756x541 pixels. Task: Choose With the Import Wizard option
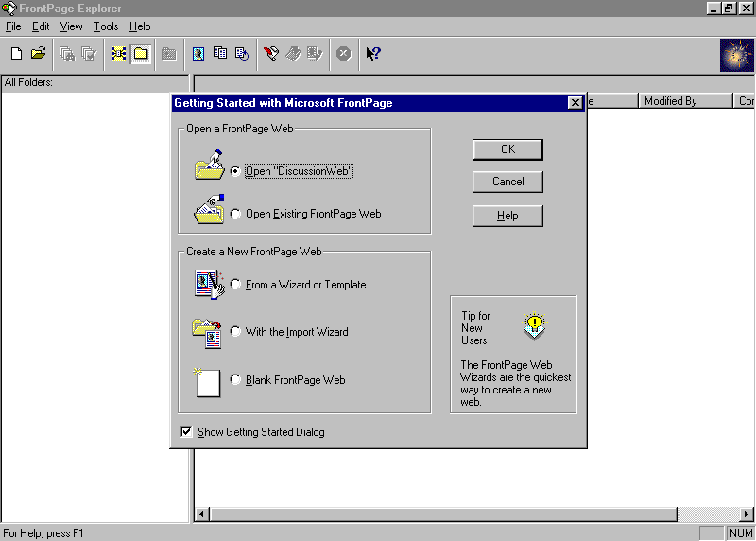point(235,332)
